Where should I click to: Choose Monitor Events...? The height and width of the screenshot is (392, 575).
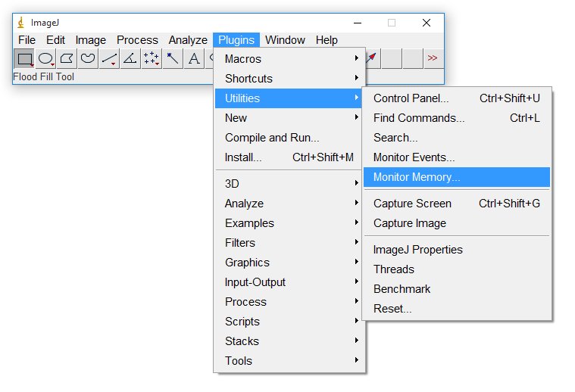click(x=457, y=157)
